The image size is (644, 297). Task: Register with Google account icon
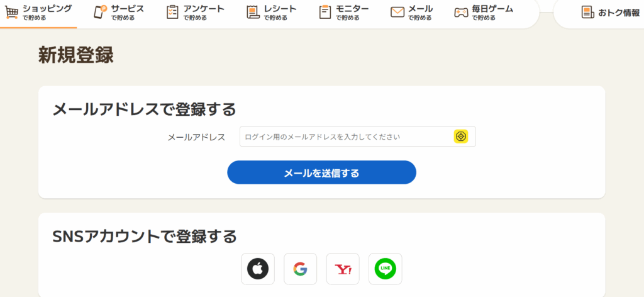point(300,269)
